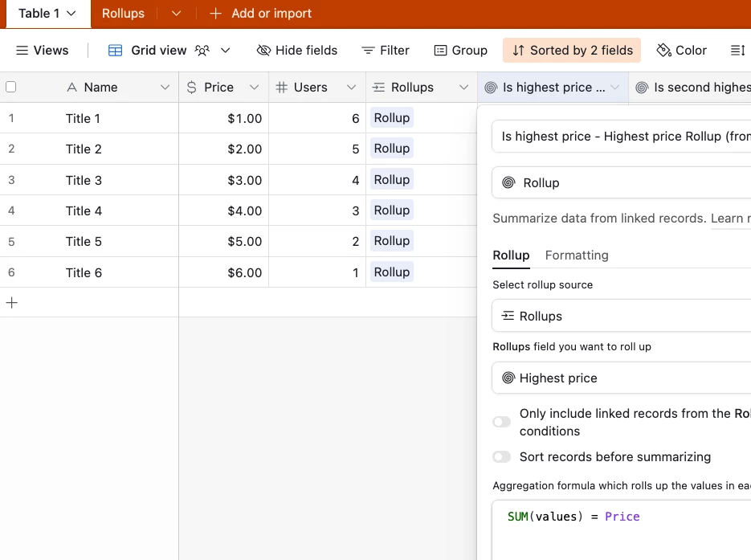
Task: Click the rollup swirl icon in type selector
Action: (x=508, y=182)
